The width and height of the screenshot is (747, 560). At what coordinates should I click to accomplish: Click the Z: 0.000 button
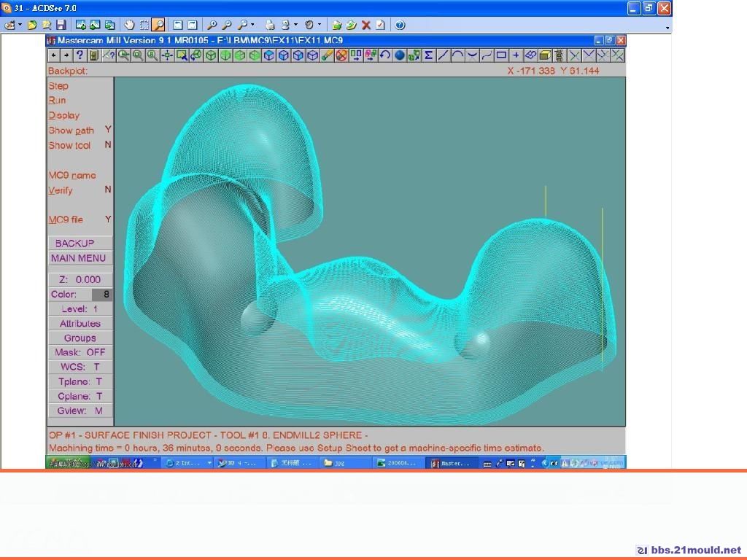pyautogui.click(x=80, y=279)
